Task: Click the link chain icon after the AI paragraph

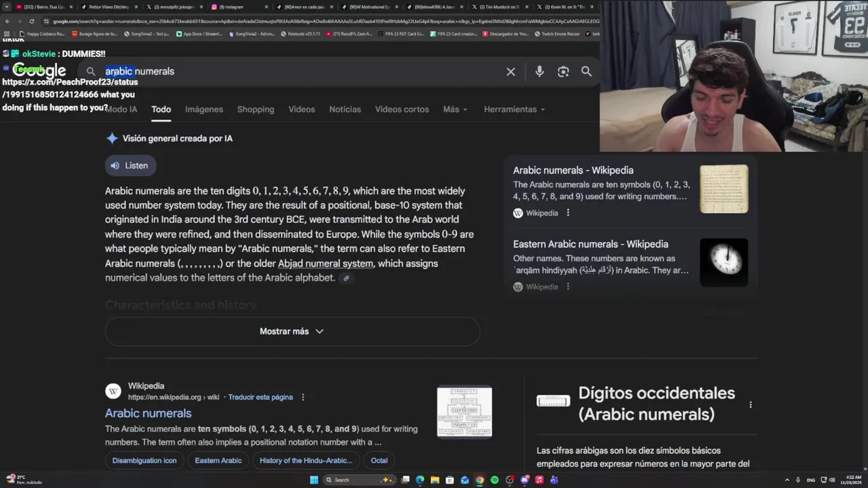Action: click(x=346, y=278)
